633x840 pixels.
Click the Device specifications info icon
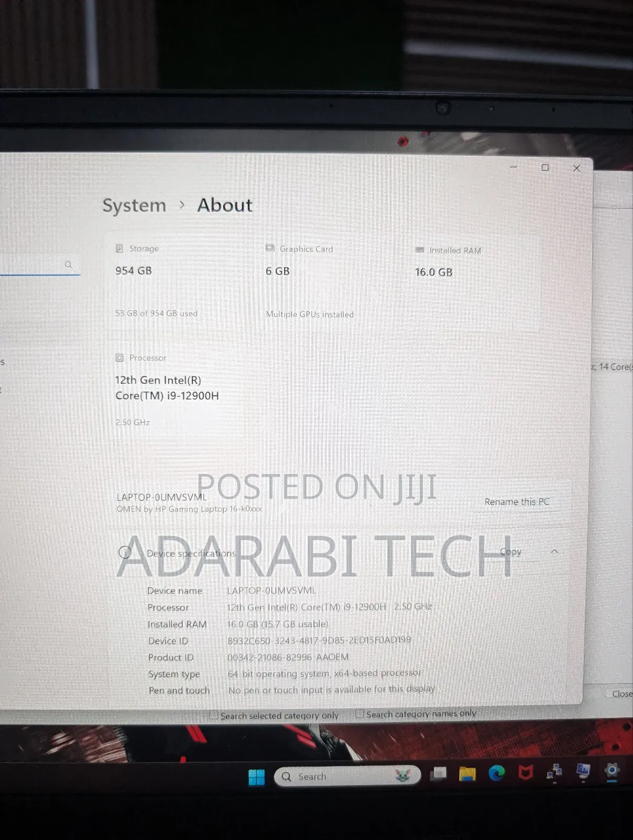click(x=125, y=552)
